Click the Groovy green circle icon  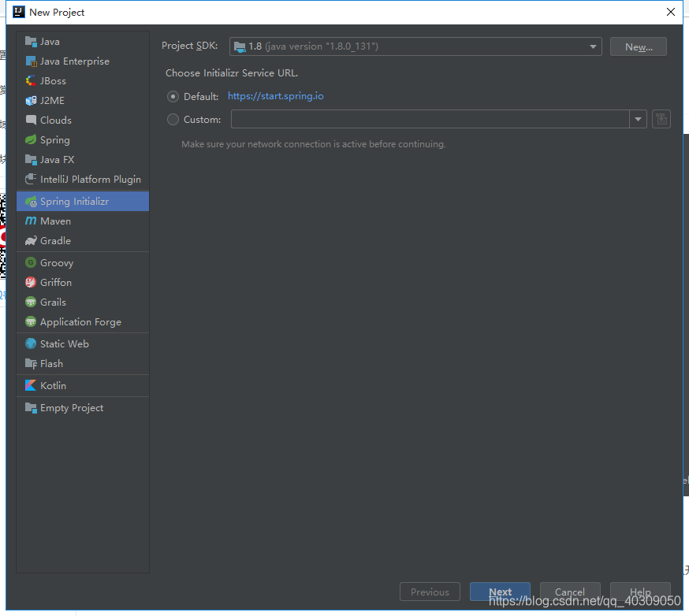(x=31, y=262)
